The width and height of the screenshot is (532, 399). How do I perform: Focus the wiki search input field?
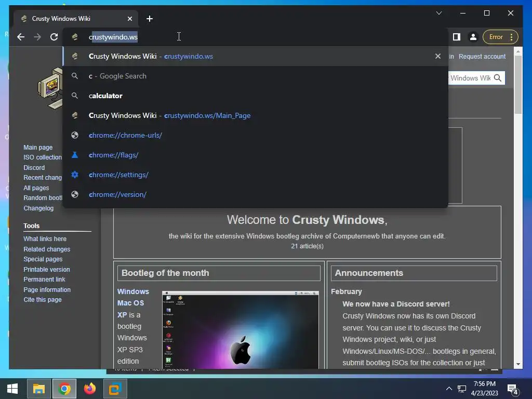click(x=470, y=78)
